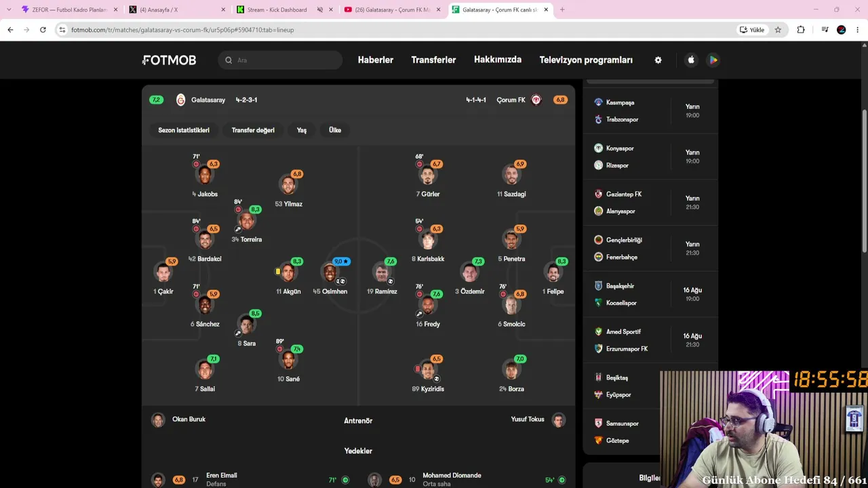Toggle the Yaş lineup filter
Viewport: 868px width, 488px height.
point(302,130)
